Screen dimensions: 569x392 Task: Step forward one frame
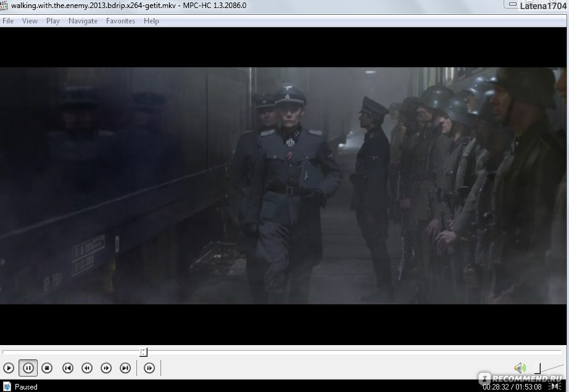[149, 368]
